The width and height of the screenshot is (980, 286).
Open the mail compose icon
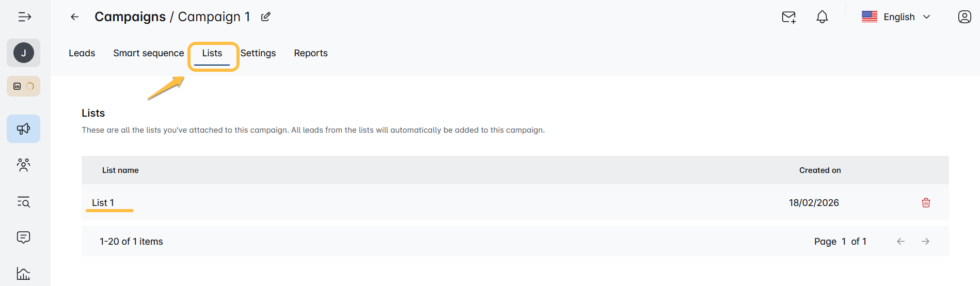pyautogui.click(x=788, y=17)
